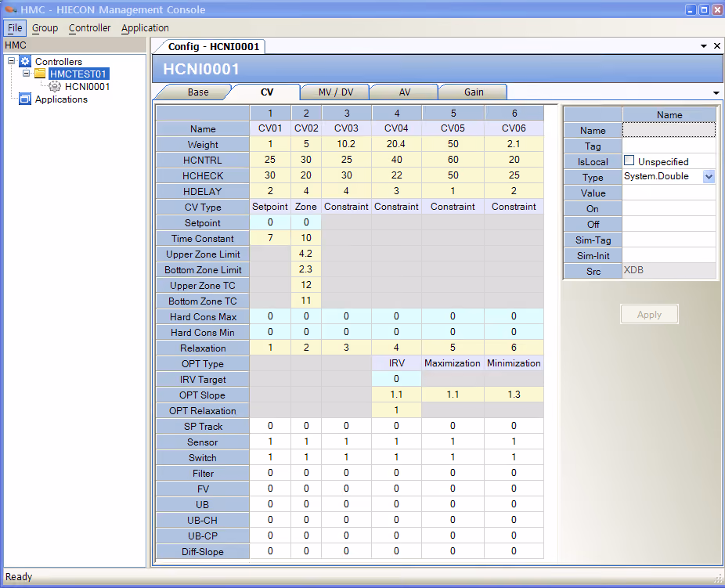Switch to the Base tab
The image size is (725, 588).
(x=198, y=92)
